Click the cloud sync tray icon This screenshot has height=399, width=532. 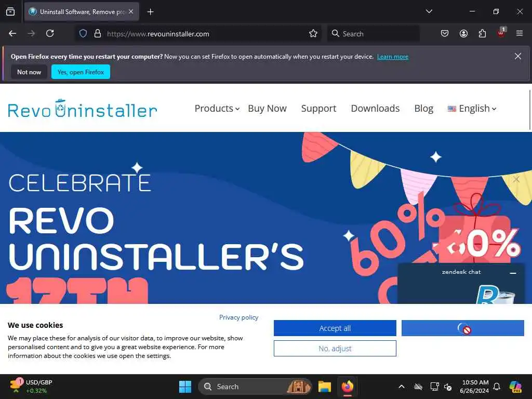pyautogui.click(x=418, y=387)
